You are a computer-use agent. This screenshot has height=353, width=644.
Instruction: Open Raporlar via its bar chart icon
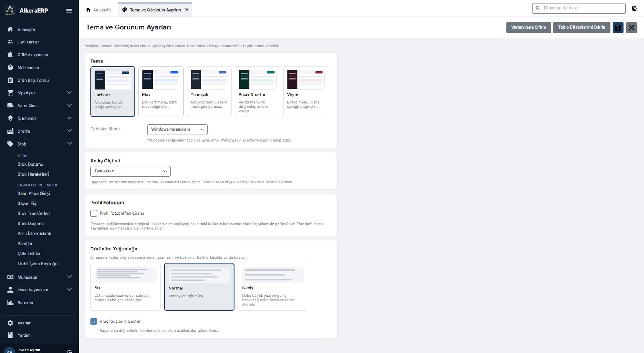[10, 303]
